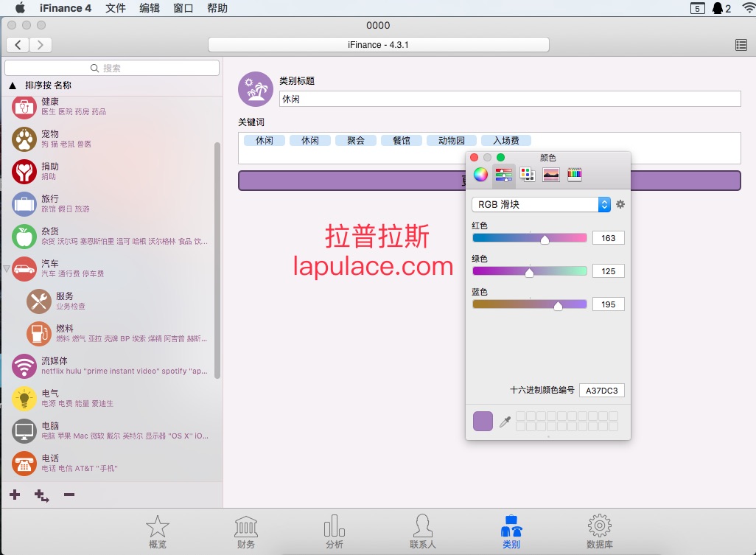This screenshot has width=756, height=555.
Task: Switch to the 类别 categories tab
Action: [x=511, y=532]
